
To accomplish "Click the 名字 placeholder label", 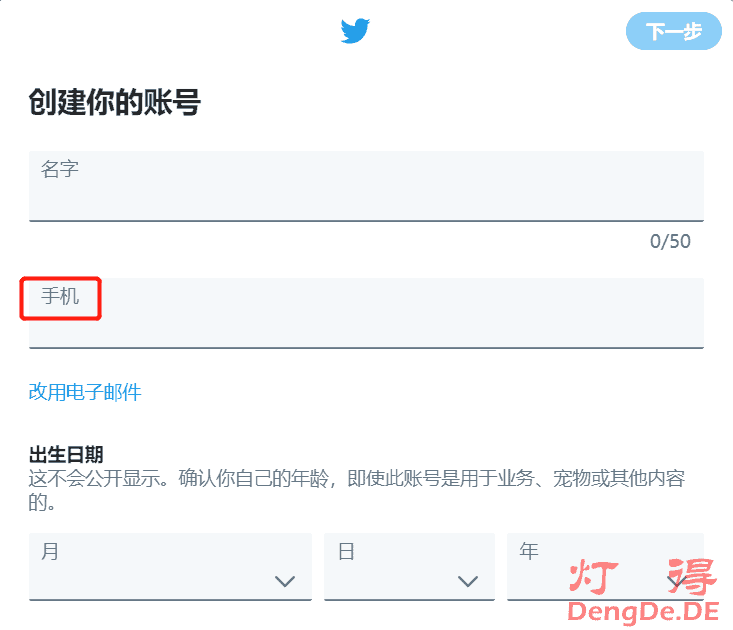I will point(60,169).
